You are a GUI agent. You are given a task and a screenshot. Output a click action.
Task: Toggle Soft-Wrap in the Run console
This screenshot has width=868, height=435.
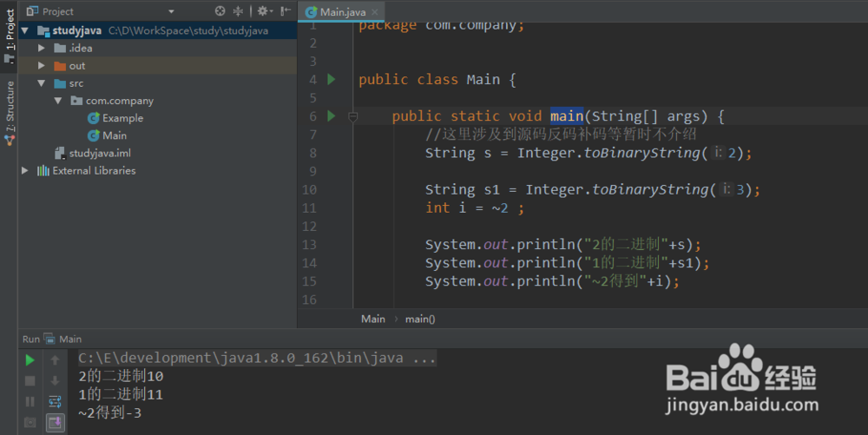(55, 401)
